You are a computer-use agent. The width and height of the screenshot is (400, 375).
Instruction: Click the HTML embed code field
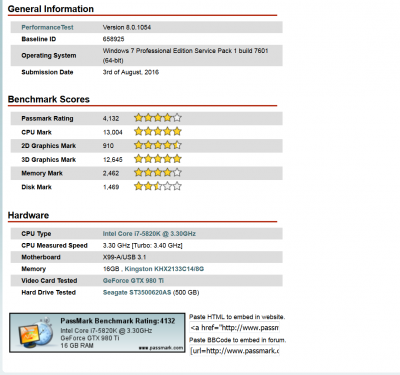click(x=234, y=328)
